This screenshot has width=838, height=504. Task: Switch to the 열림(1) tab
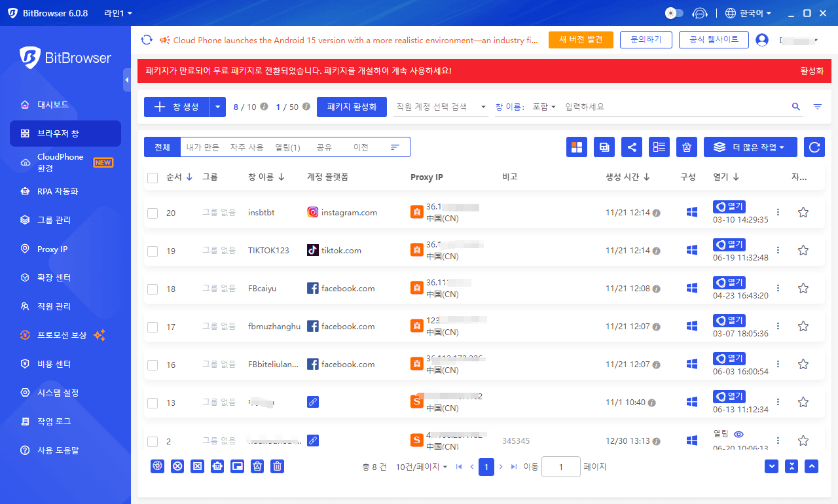coord(287,147)
